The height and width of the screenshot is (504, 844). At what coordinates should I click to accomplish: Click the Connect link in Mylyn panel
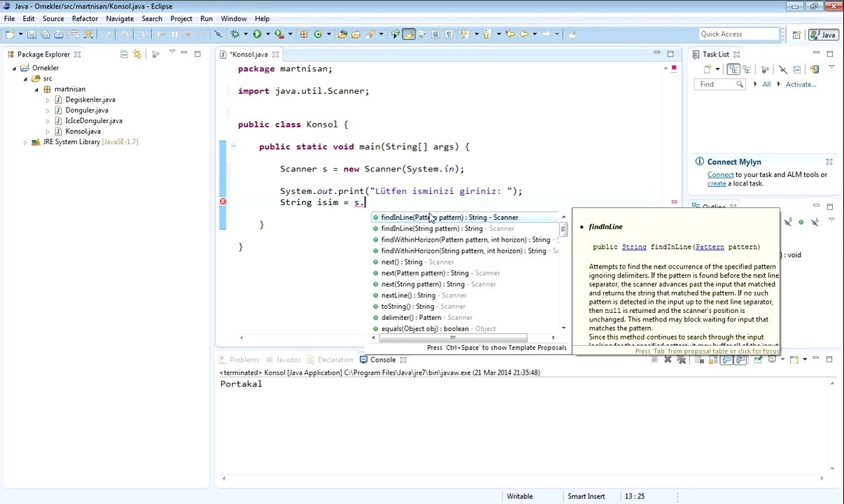click(x=720, y=174)
